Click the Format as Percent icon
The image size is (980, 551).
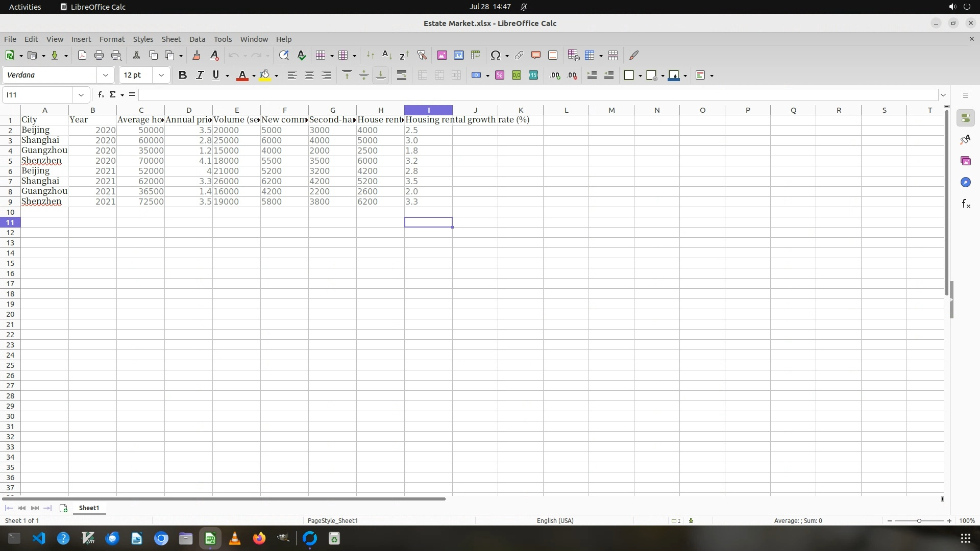coord(500,76)
